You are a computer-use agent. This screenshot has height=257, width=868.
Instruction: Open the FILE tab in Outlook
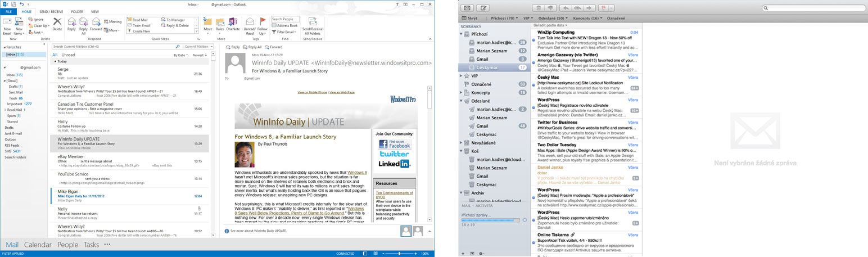point(8,11)
